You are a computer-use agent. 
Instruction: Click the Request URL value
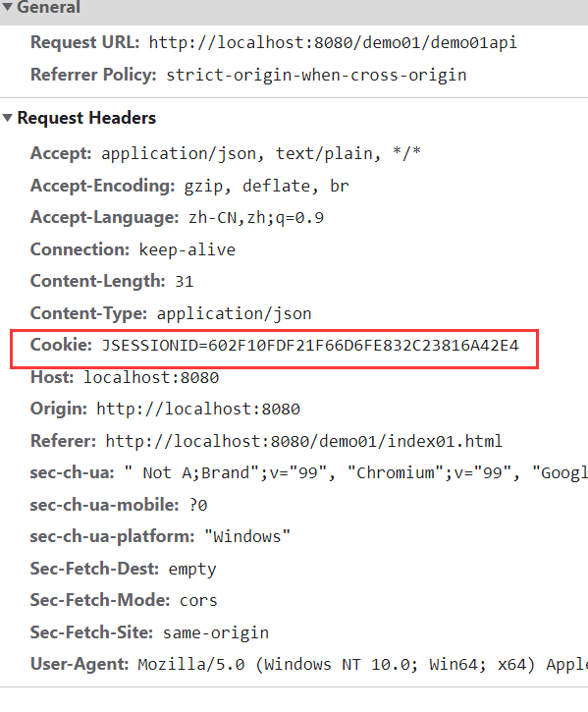333,42
